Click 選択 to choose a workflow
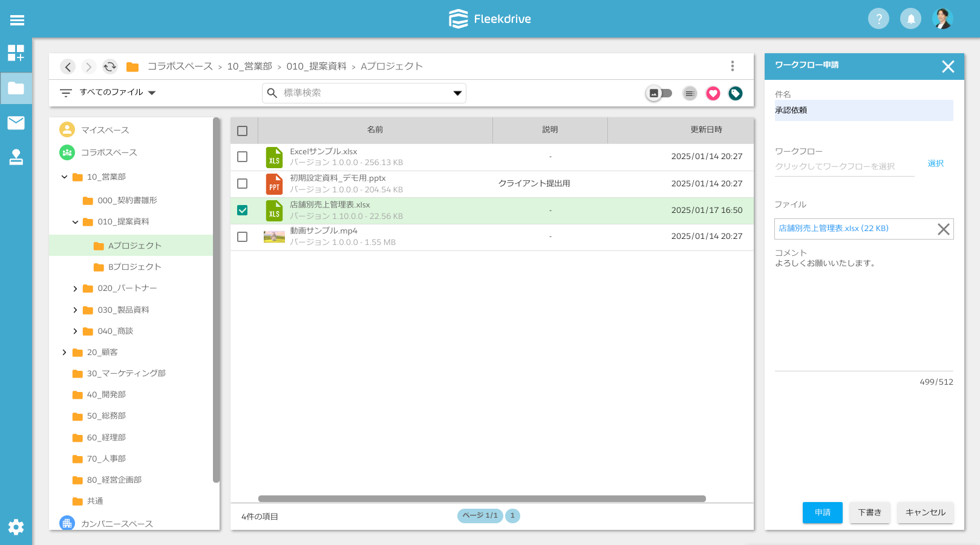Screen dimensions: 980x545 pyautogui.click(x=936, y=163)
